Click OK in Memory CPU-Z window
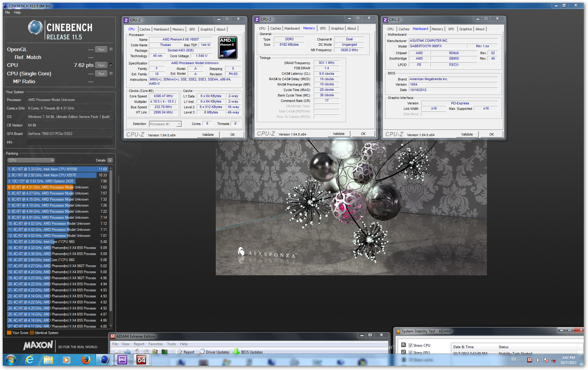Viewport: 588px width, 370px height. 363,134
